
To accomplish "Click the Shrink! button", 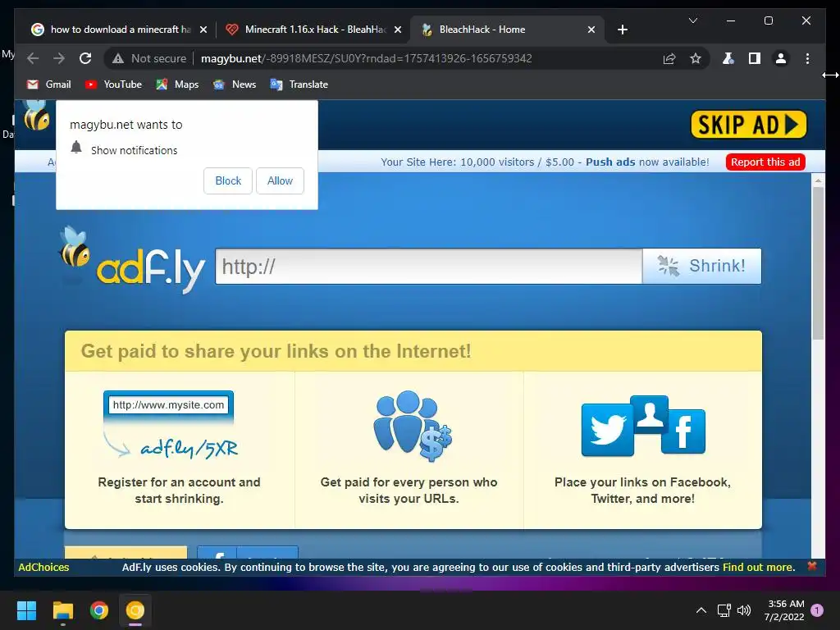I will pos(702,267).
